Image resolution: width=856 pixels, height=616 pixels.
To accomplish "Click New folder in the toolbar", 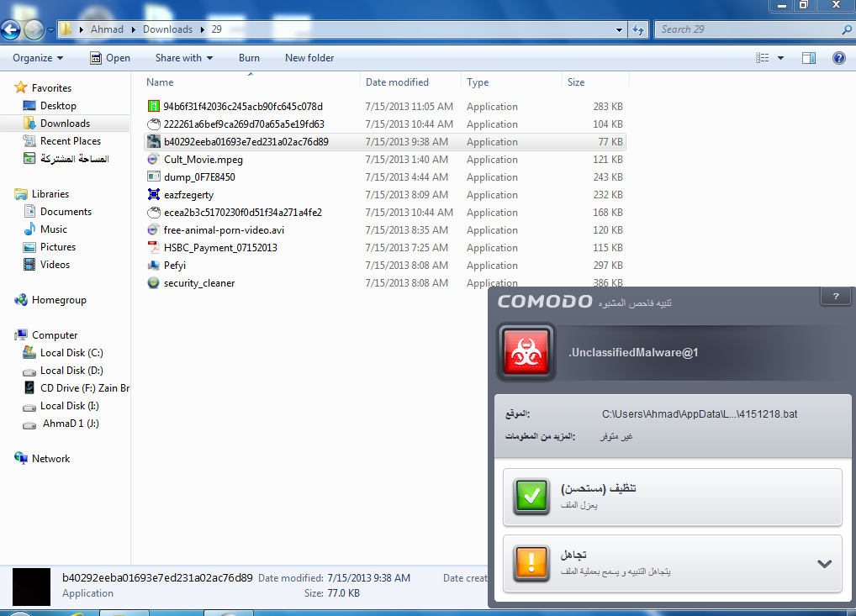I will [x=309, y=58].
